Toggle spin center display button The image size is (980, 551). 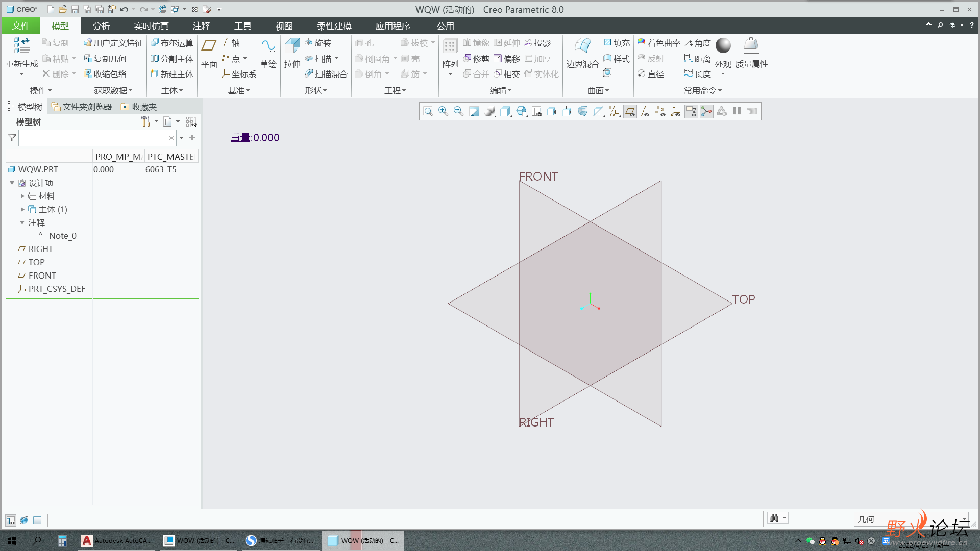pos(706,111)
